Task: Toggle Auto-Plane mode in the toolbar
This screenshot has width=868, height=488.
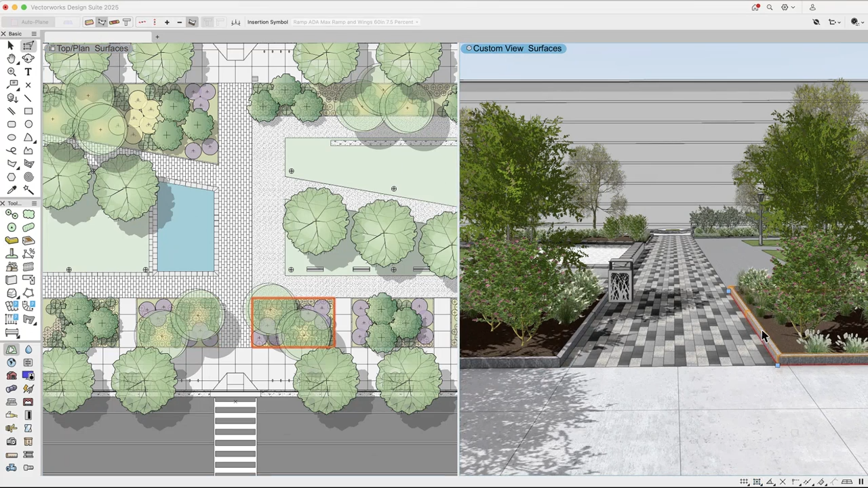Action: (34, 22)
